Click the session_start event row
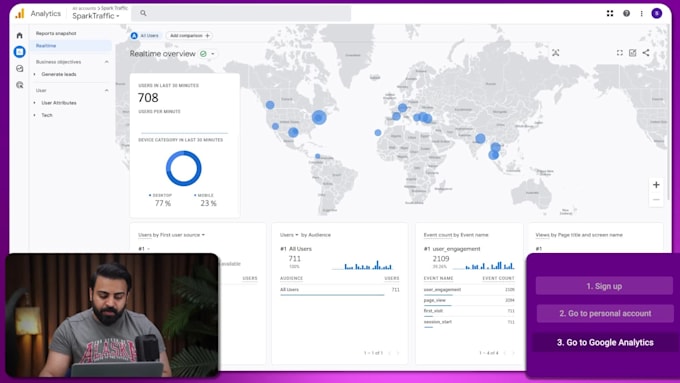 click(x=469, y=322)
